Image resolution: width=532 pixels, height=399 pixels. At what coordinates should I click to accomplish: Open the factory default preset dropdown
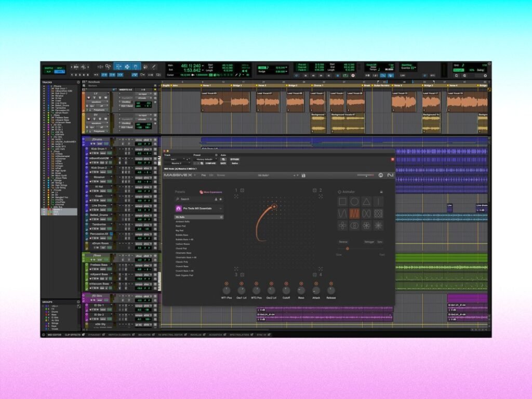click(x=205, y=159)
